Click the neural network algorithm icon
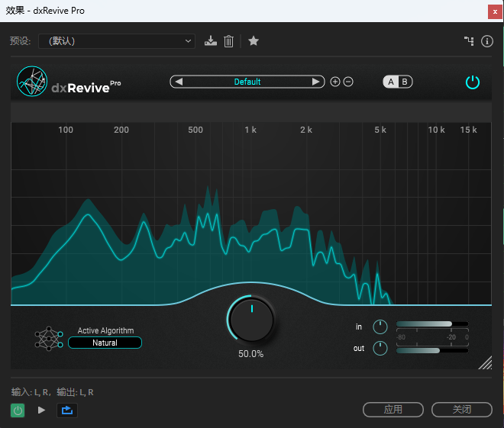 pos(49,339)
